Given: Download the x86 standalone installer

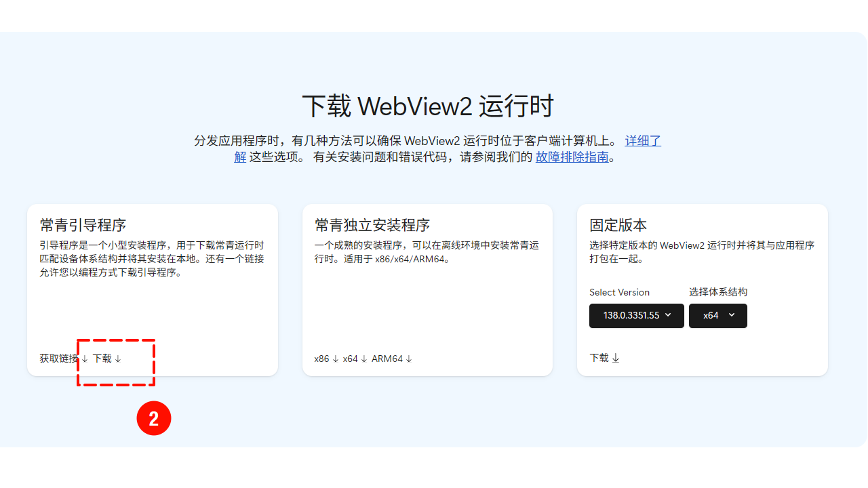Looking at the screenshot, I should tap(326, 359).
